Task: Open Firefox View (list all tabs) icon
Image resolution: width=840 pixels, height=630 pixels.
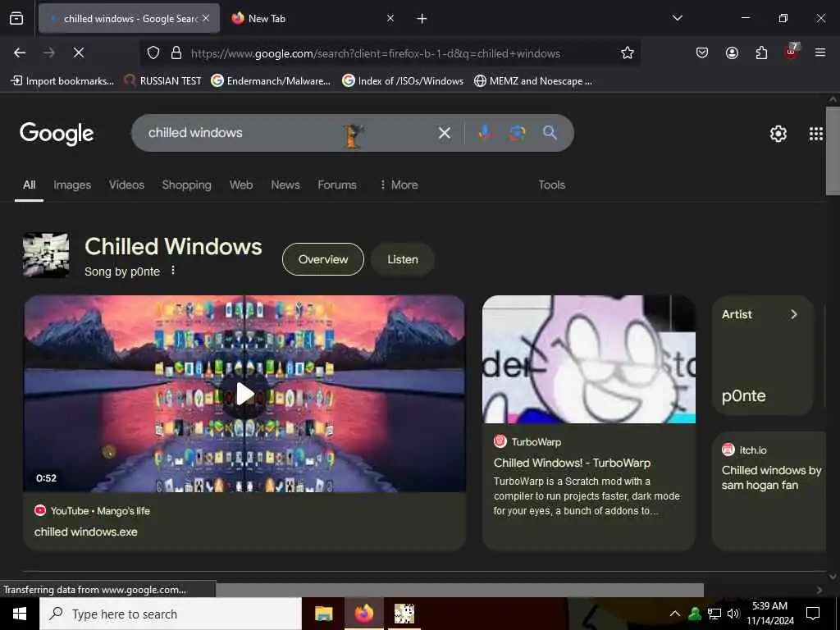Action: coord(16,18)
